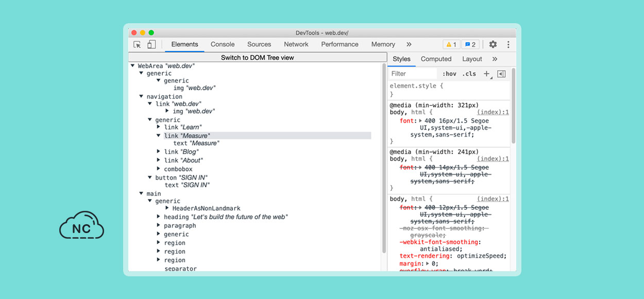Open the Performance tab
The image size is (644, 299).
pos(340,44)
